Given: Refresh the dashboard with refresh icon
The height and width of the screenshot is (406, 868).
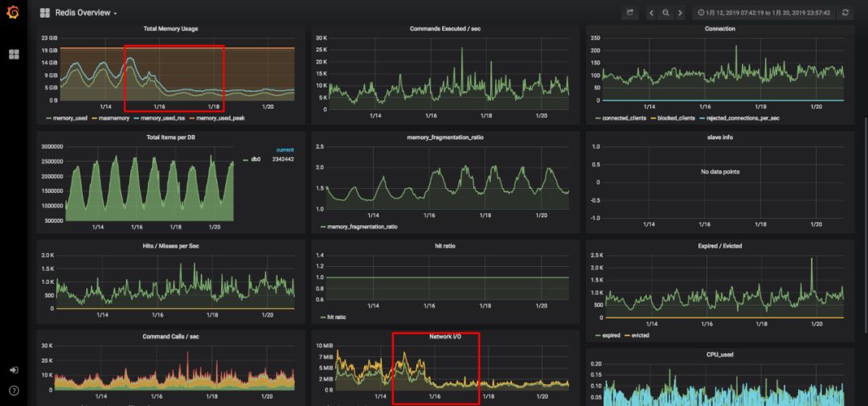Looking at the screenshot, I should [845, 12].
